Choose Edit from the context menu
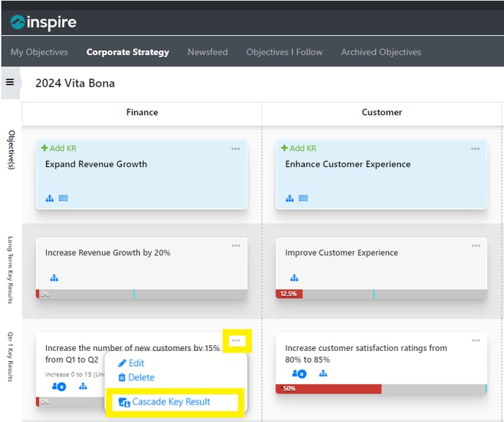Viewport: 504px width, 422px height. point(131,363)
